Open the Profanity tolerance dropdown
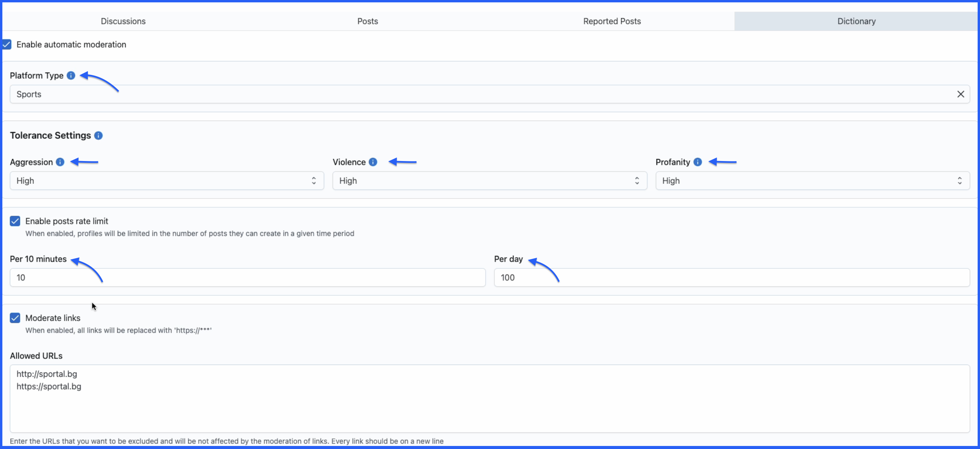 (x=812, y=181)
